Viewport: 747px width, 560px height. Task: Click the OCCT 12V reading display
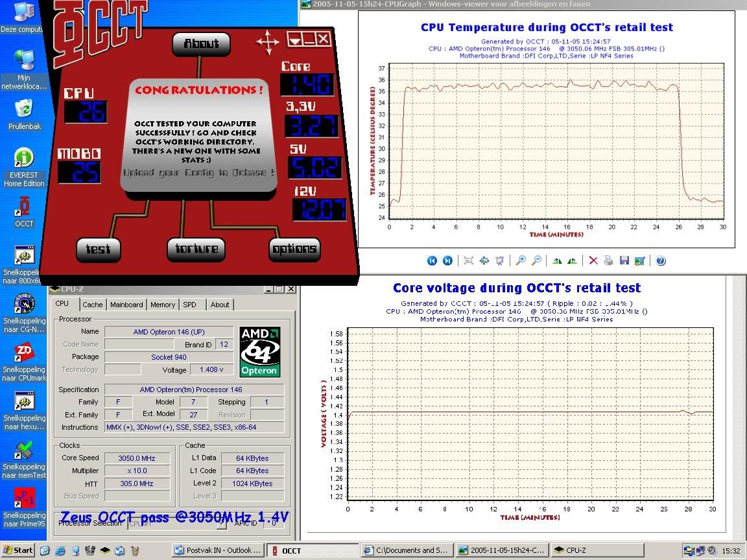(x=319, y=209)
